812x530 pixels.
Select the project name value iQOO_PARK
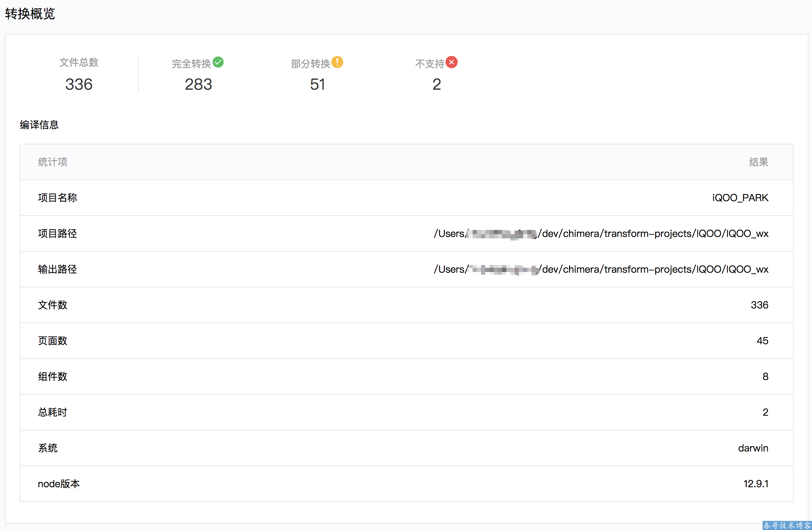740,198
